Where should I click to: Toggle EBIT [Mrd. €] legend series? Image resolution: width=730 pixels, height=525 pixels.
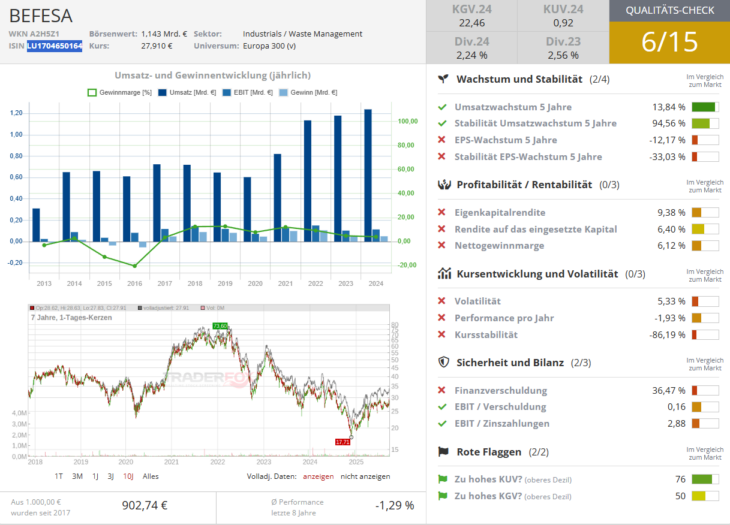click(248, 93)
